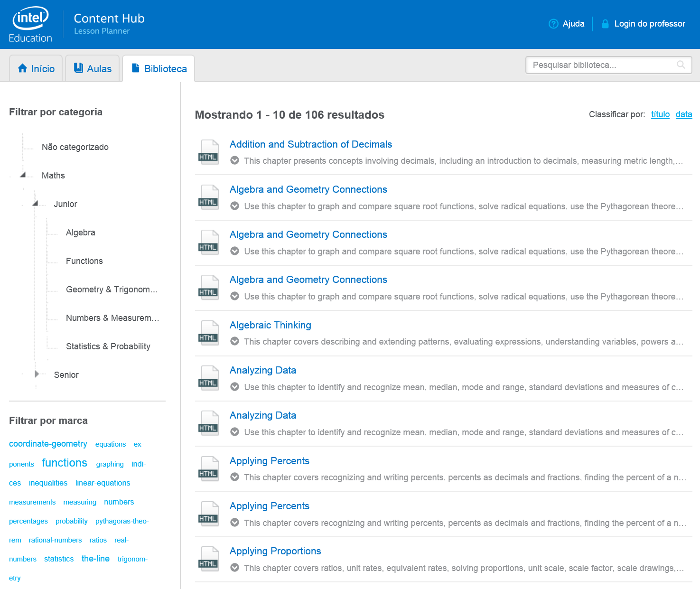Screen dimensions: 700x589
Task: Open the Applying Proportions chapter
Action: coord(275,551)
